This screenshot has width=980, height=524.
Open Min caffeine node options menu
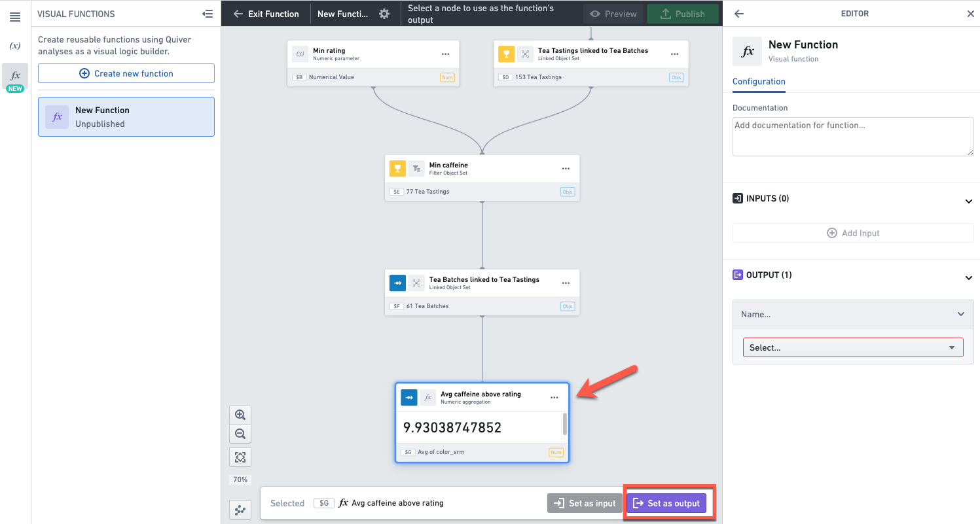point(566,169)
